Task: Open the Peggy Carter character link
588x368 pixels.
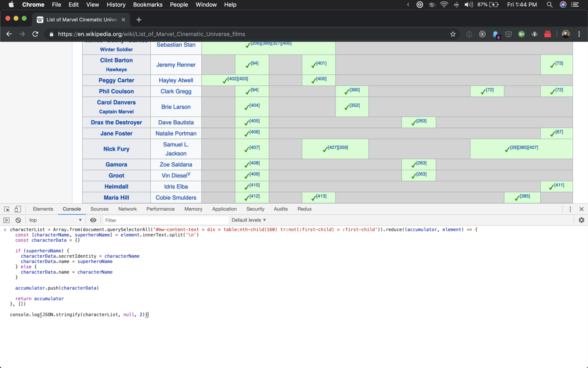Action: (x=116, y=80)
